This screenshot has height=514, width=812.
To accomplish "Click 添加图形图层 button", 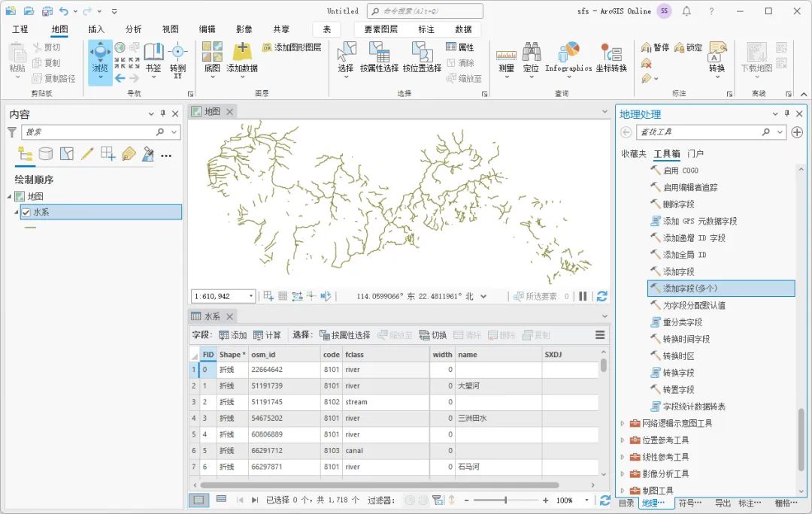I will point(292,47).
